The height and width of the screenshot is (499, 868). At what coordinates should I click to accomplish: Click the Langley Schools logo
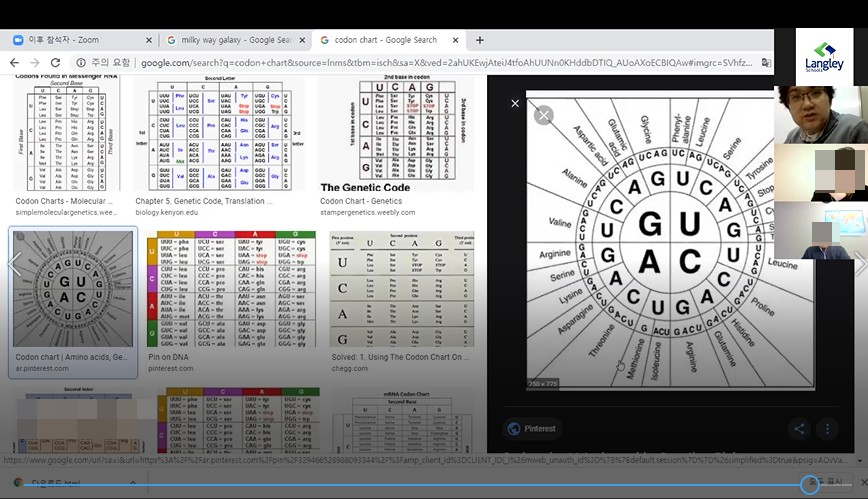pos(824,57)
